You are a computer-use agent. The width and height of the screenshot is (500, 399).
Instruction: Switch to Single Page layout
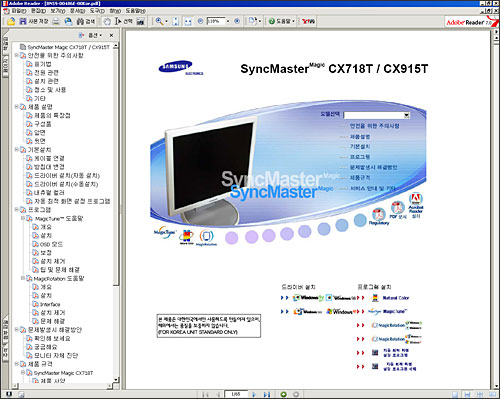pos(455,395)
